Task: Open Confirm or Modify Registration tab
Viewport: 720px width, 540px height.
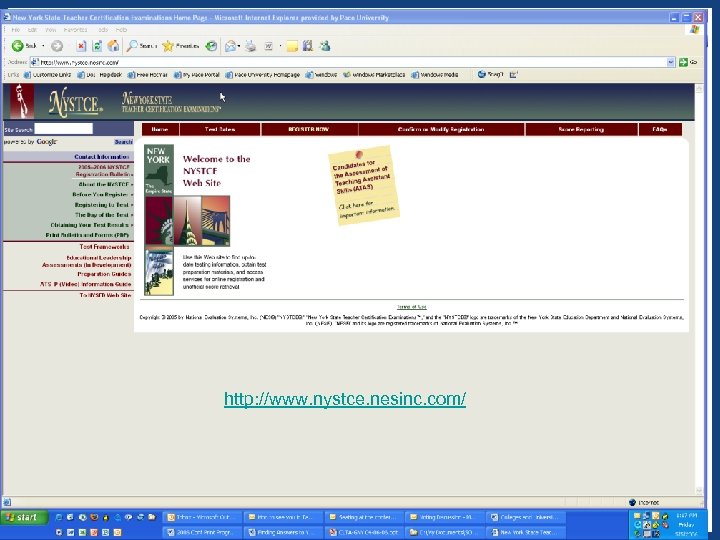Action: click(441, 129)
